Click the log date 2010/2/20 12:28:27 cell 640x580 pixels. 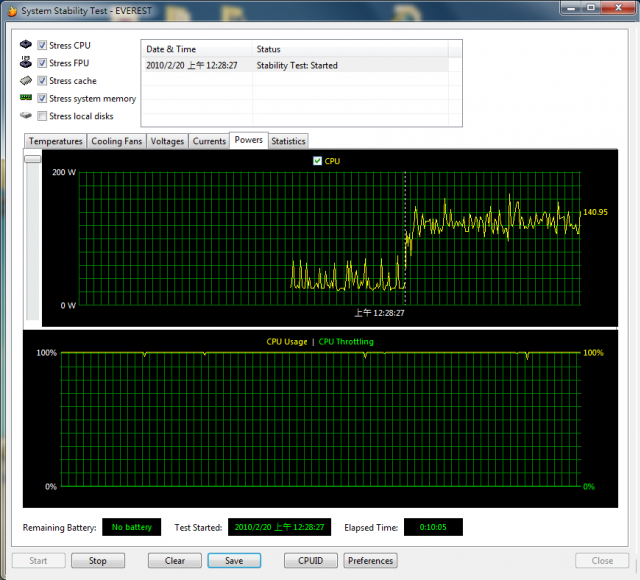coord(192,65)
